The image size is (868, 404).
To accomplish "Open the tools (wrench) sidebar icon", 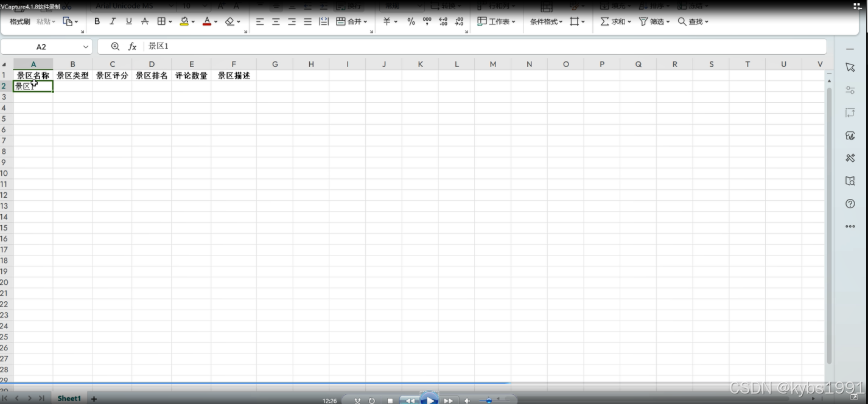I will [x=850, y=158].
